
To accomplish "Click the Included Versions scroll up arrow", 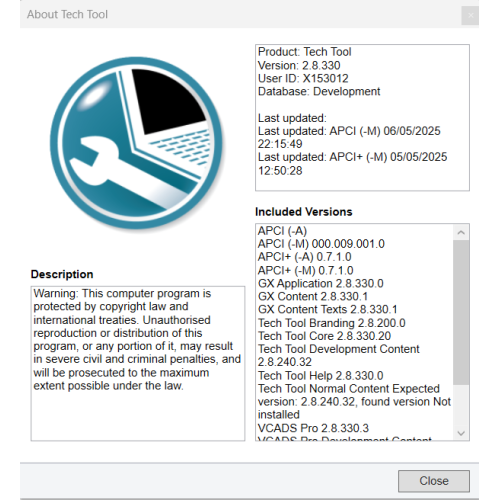I will pos(461,232).
